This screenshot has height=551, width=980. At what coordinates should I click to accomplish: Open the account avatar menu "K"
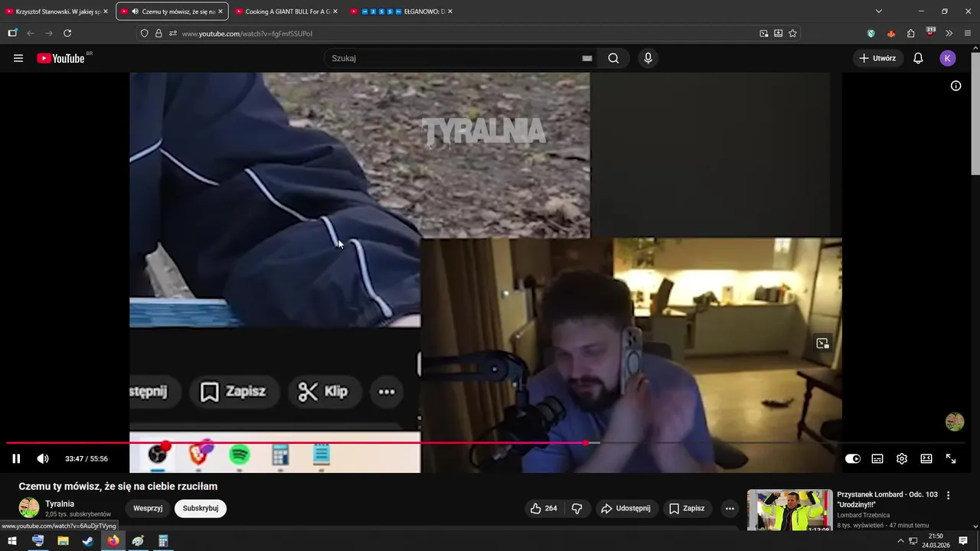point(948,58)
